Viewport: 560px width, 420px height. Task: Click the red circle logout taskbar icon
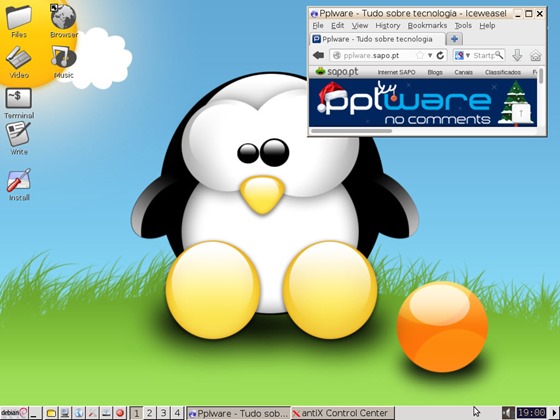coord(120,413)
